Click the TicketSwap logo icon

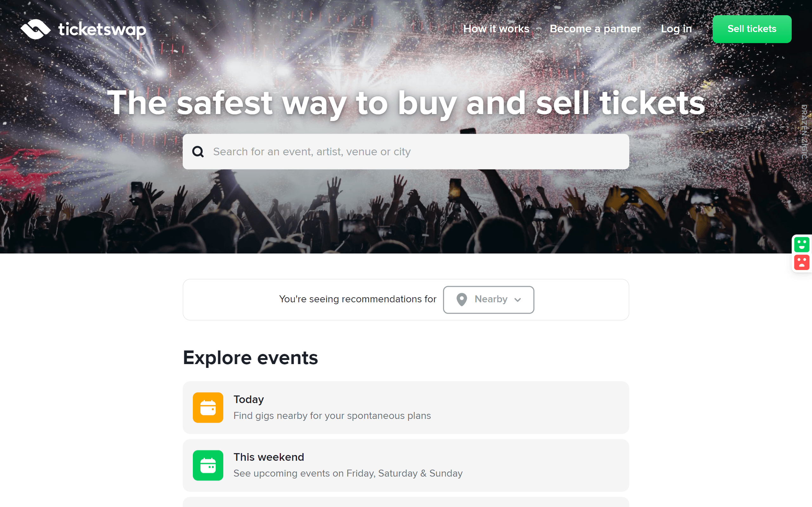click(x=36, y=29)
